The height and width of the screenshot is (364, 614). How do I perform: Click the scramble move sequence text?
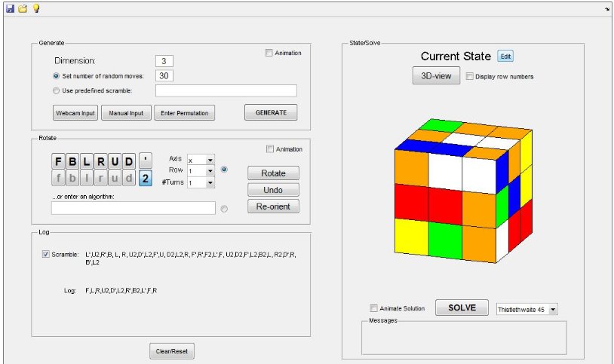[191, 258]
